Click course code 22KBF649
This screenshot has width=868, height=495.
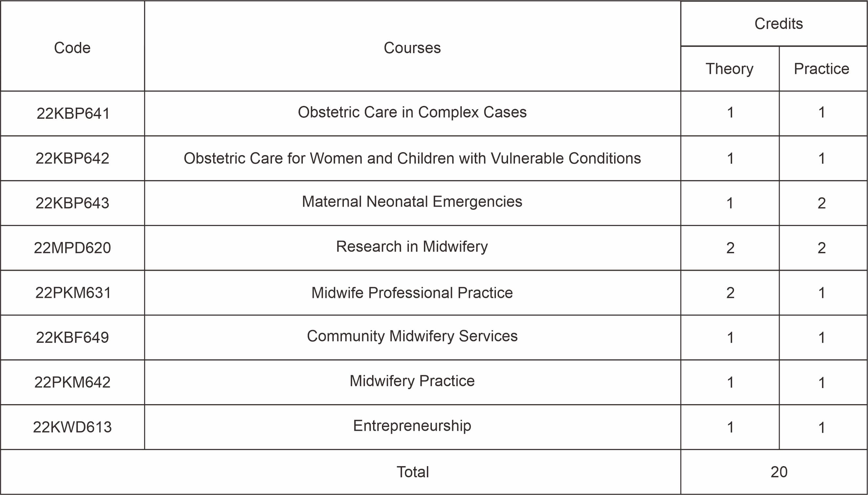coord(72,337)
